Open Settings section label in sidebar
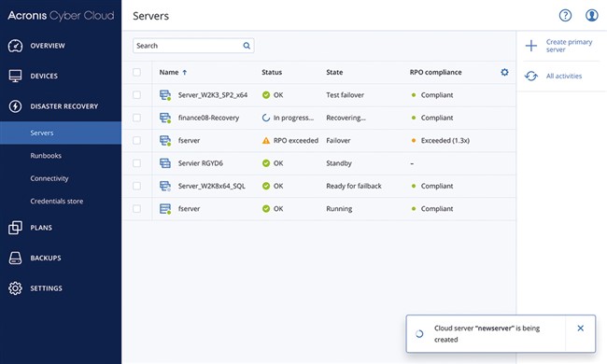 (x=46, y=288)
